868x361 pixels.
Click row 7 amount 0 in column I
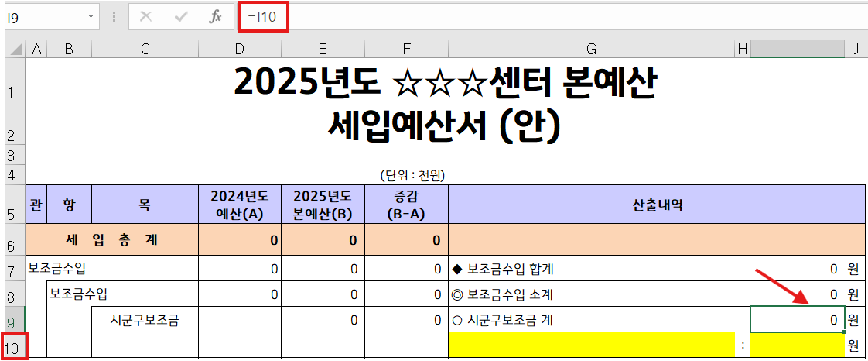[x=797, y=269]
